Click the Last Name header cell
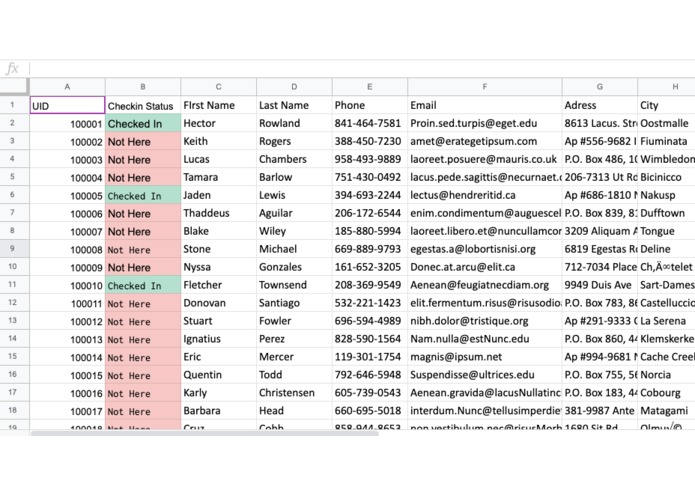695x494 pixels. 294,105
